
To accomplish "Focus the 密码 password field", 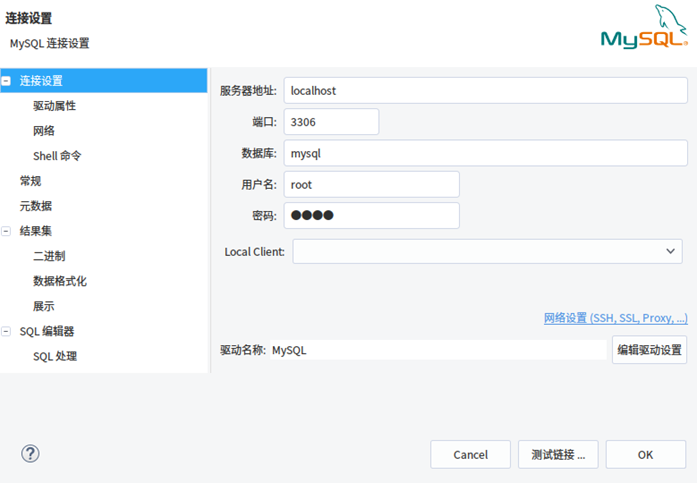I will 372,216.
